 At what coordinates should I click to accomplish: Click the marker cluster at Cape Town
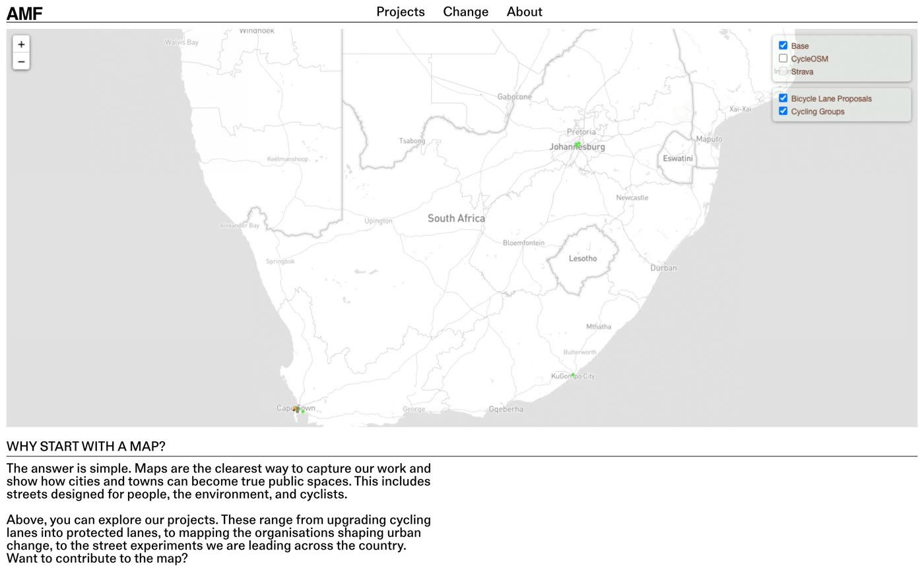tap(297, 410)
